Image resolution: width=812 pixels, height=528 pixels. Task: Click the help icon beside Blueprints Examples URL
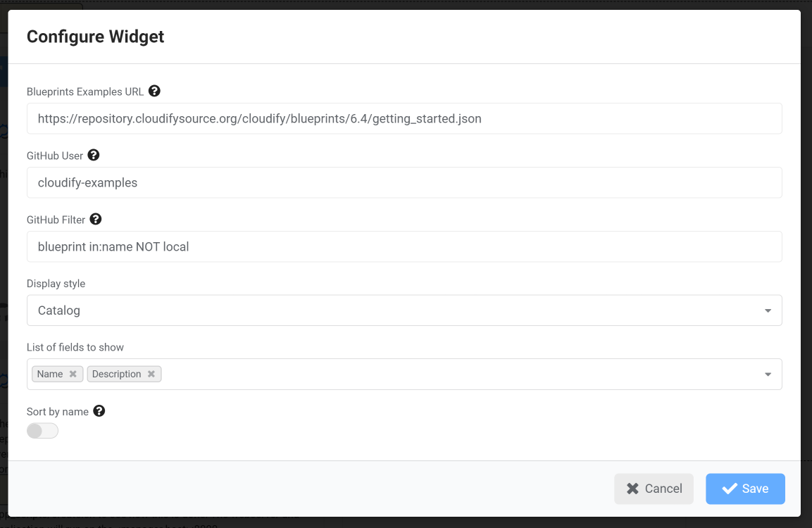click(x=154, y=91)
